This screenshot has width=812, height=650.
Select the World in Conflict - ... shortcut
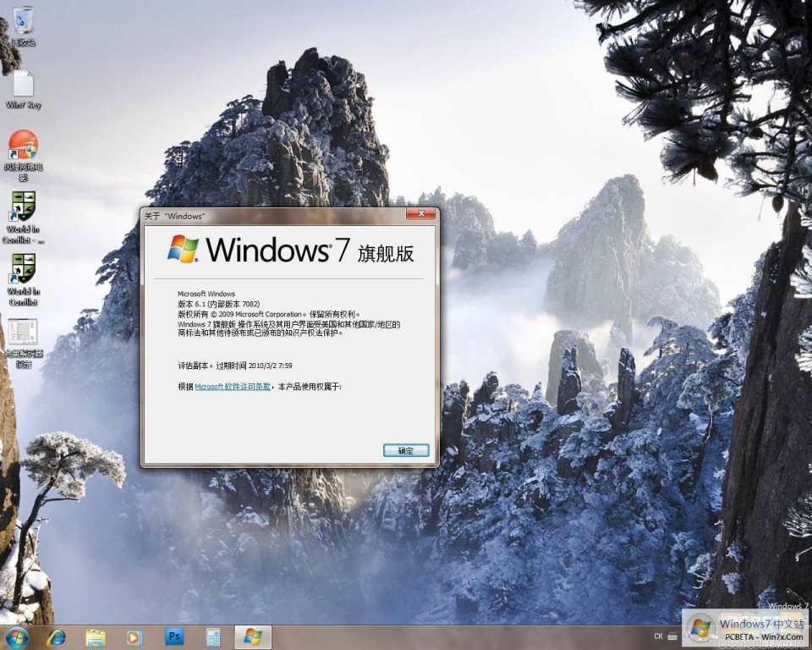tap(24, 218)
